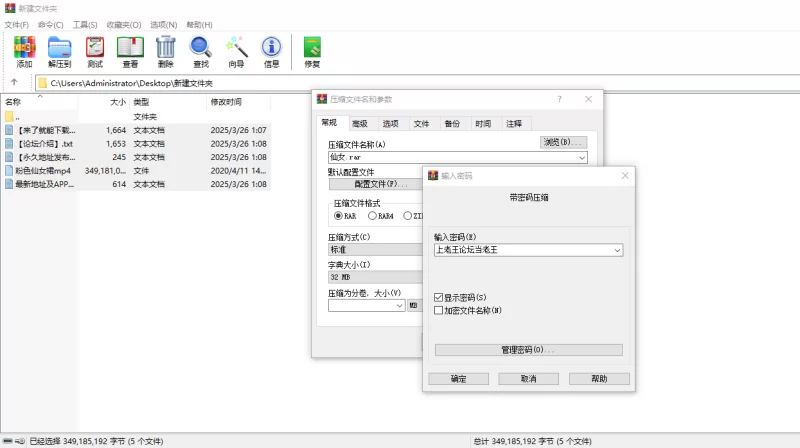Click the file icon of 【论坛介绍】.txt
Viewport: 800px width, 448px height.
(9, 144)
